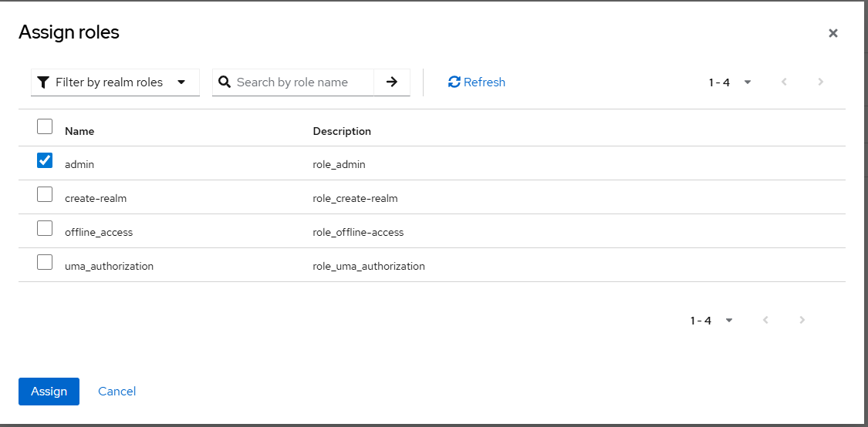The width and height of the screenshot is (868, 427).
Task: Tick the uma_authorization role checkbox
Action: coord(45,262)
